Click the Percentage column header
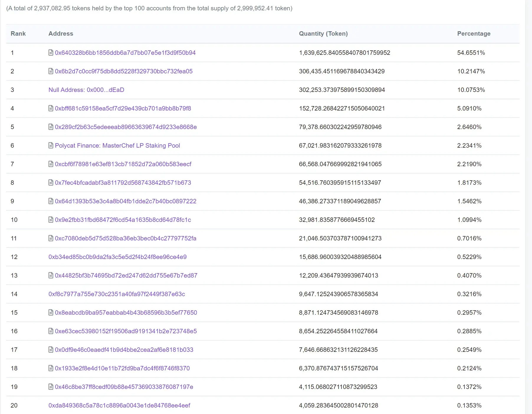This screenshot has height=414, width=532. [x=474, y=34]
